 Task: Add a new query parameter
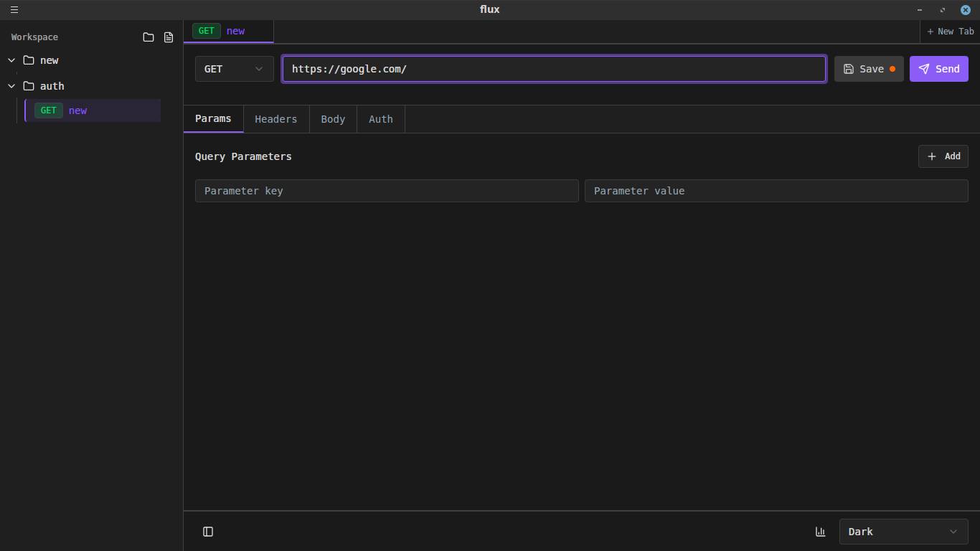[943, 156]
